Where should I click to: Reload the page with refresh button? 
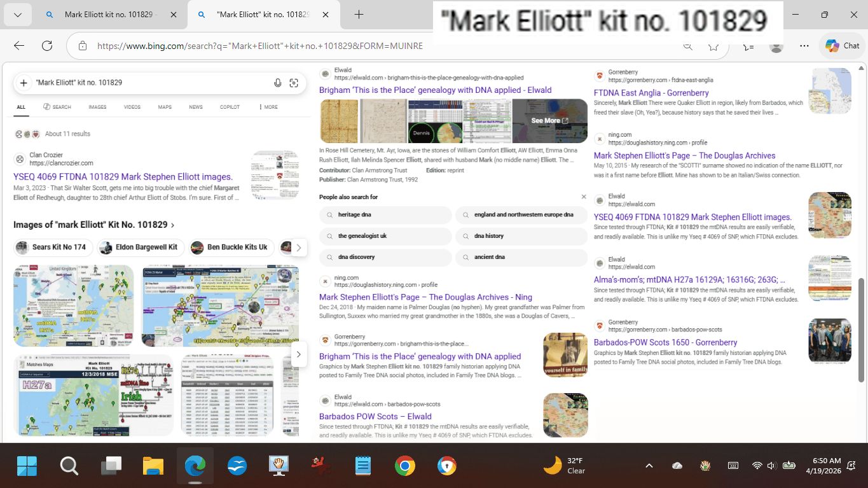tap(46, 46)
